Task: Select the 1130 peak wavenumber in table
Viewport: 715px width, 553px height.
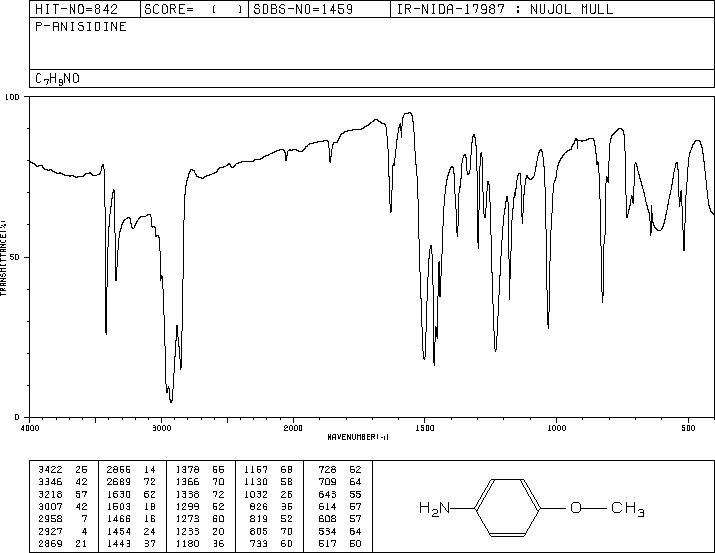Action: coord(256,482)
